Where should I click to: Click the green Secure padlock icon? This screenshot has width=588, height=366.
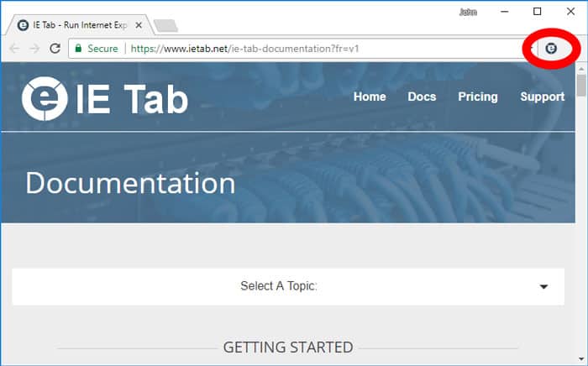[x=78, y=49]
